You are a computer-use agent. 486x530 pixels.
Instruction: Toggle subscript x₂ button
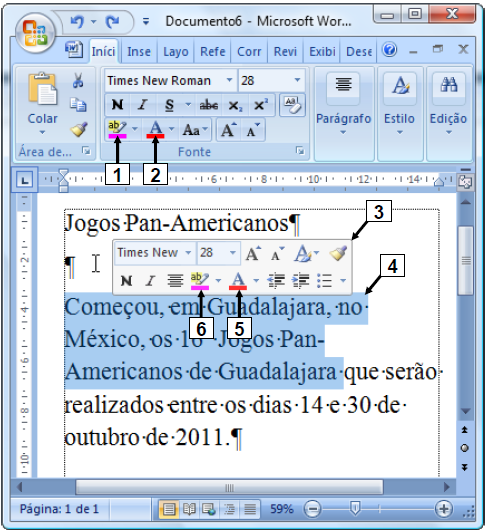click(235, 105)
